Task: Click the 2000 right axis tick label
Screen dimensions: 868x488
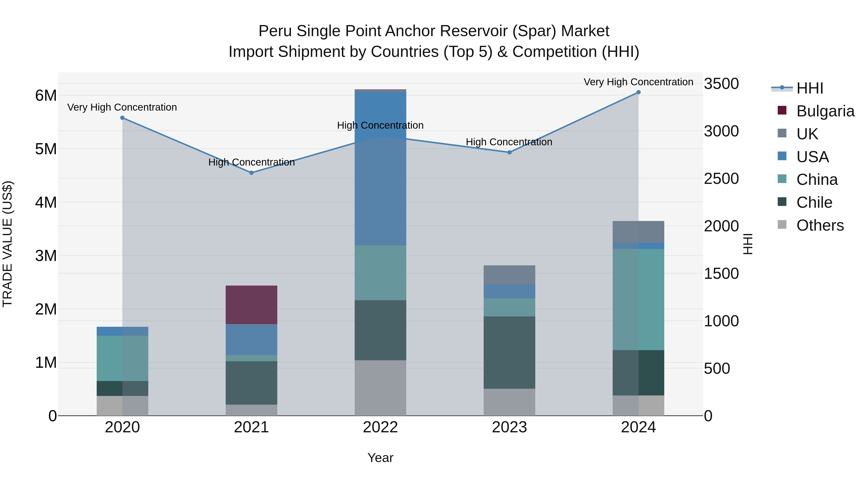Action: click(x=721, y=226)
